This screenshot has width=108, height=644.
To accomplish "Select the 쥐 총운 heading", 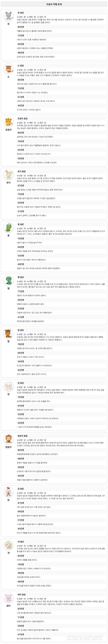I will click(21, 13).
